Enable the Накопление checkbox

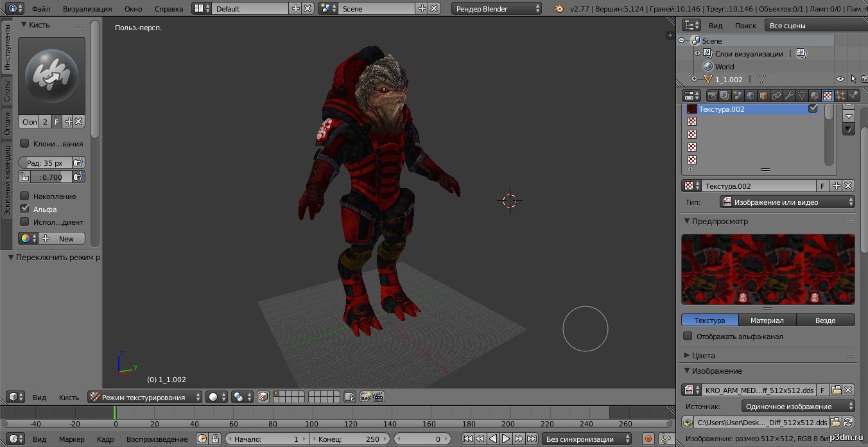click(x=25, y=196)
